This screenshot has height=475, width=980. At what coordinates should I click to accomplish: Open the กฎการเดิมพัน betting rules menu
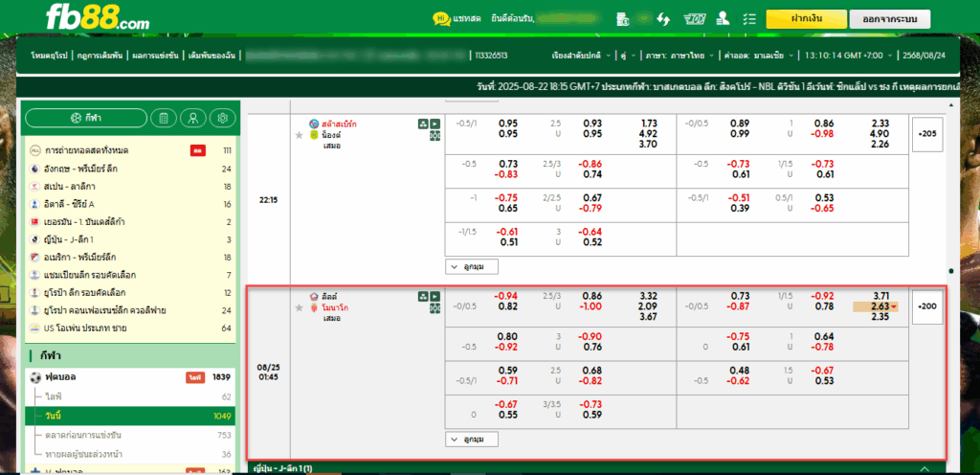click(x=100, y=56)
